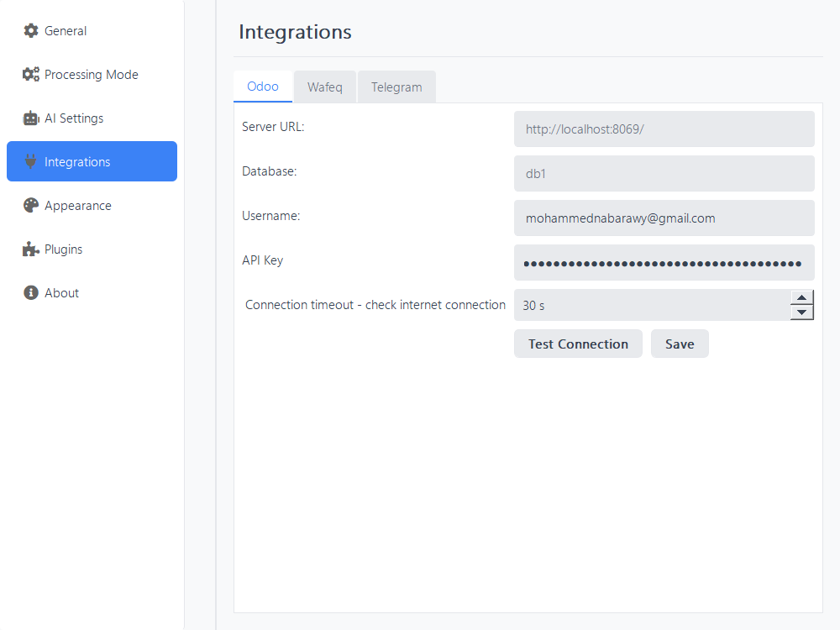
Task: Click the Integrations plug icon
Action: pyautogui.click(x=31, y=162)
